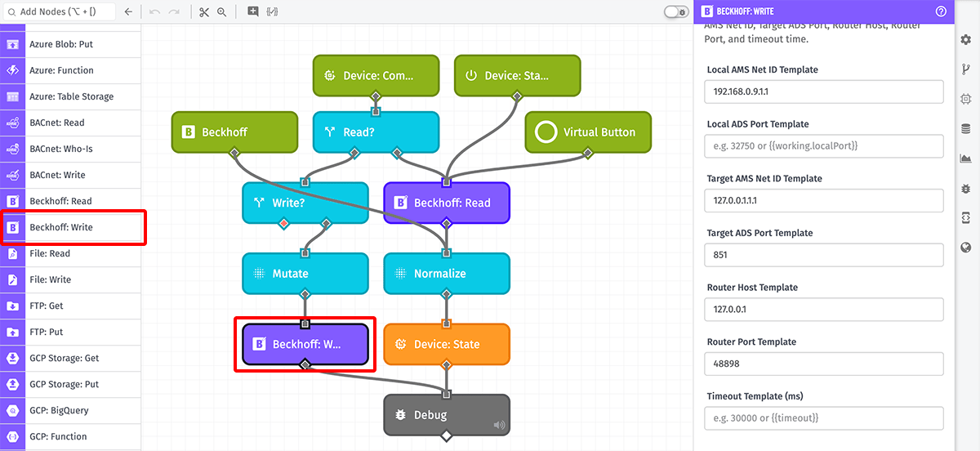Image resolution: width=980 pixels, height=451 pixels.
Task: Click the B icon in the Beckhoff: Write panel header
Action: point(706,11)
